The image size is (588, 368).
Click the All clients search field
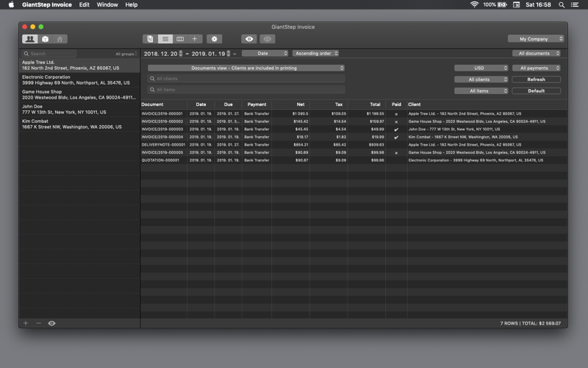pyautogui.click(x=246, y=79)
